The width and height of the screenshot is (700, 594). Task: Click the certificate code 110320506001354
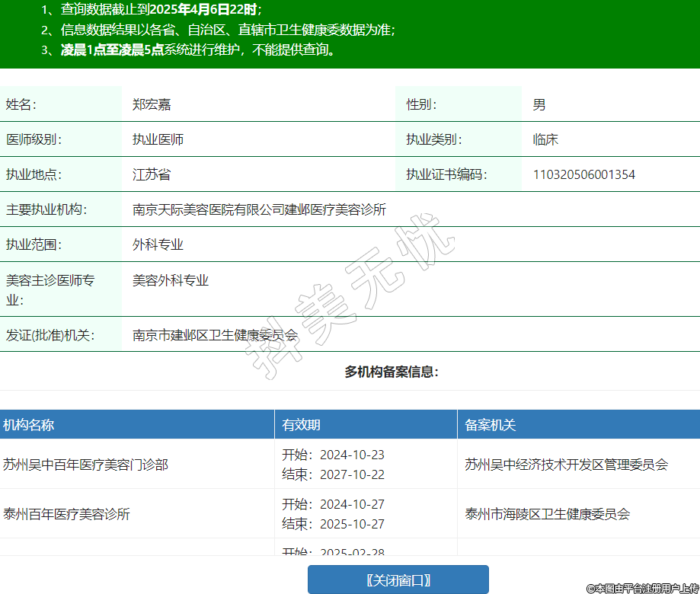click(x=583, y=175)
